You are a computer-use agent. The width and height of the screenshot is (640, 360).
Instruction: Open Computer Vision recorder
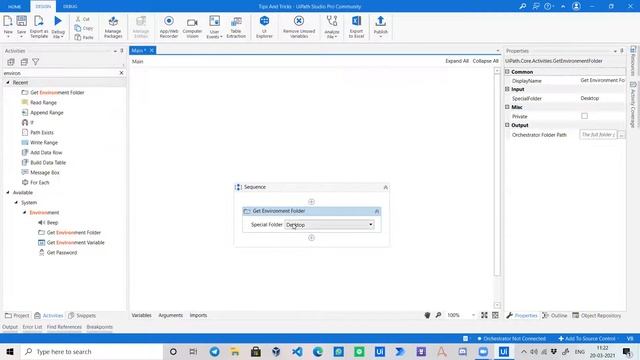coord(192,27)
